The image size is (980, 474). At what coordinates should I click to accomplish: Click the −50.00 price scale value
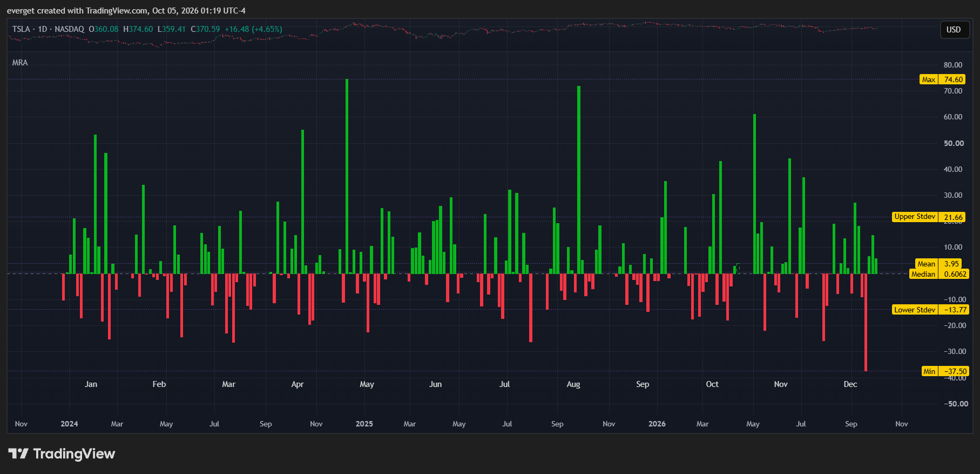[956, 404]
